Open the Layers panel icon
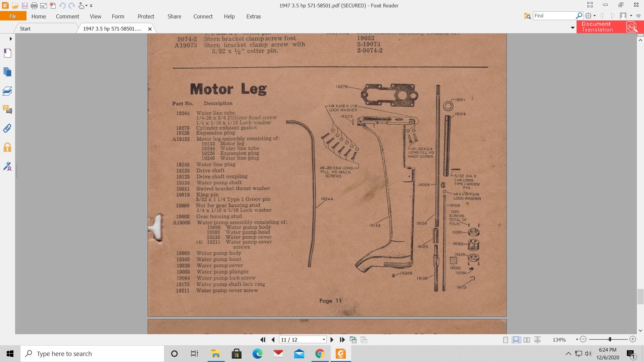Viewport: 644px width, 362px height. pyautogui.click(x=7, y=91)
